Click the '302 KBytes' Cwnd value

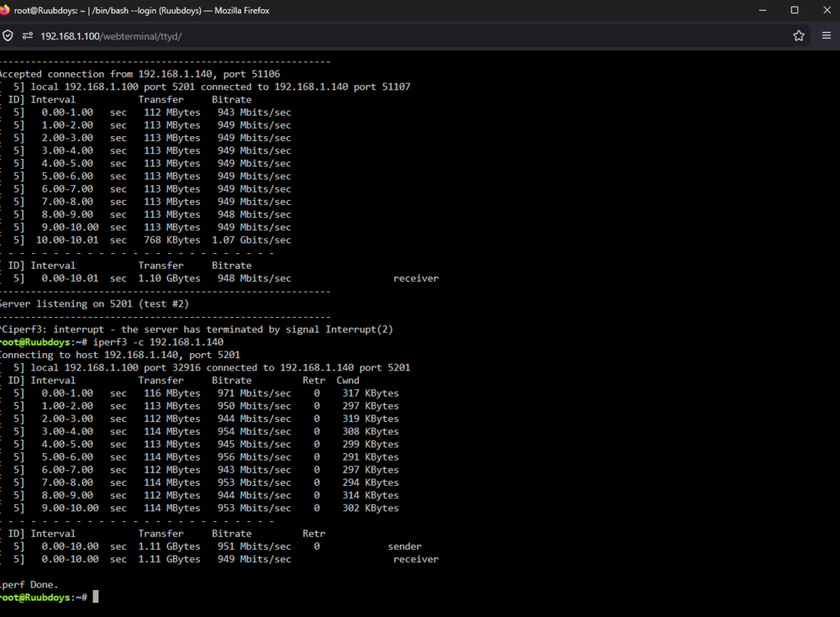[370, 509]
